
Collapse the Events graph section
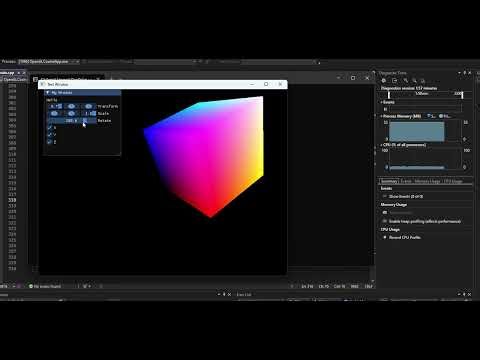(x=382, y=102)
